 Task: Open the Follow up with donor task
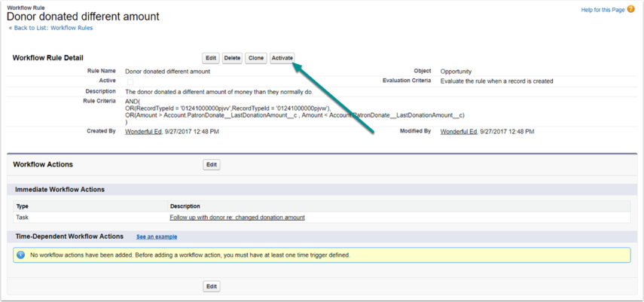pos(237,218)
